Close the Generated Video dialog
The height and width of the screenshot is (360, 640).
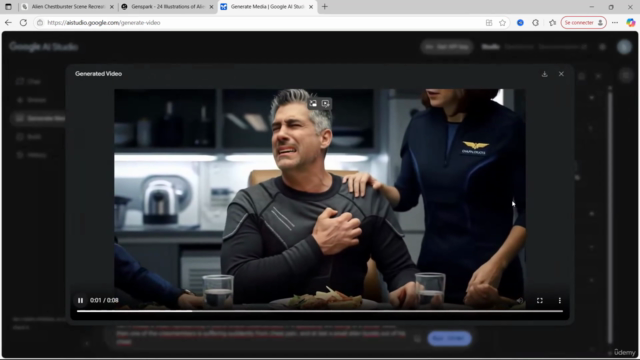[x=561, y=74]
